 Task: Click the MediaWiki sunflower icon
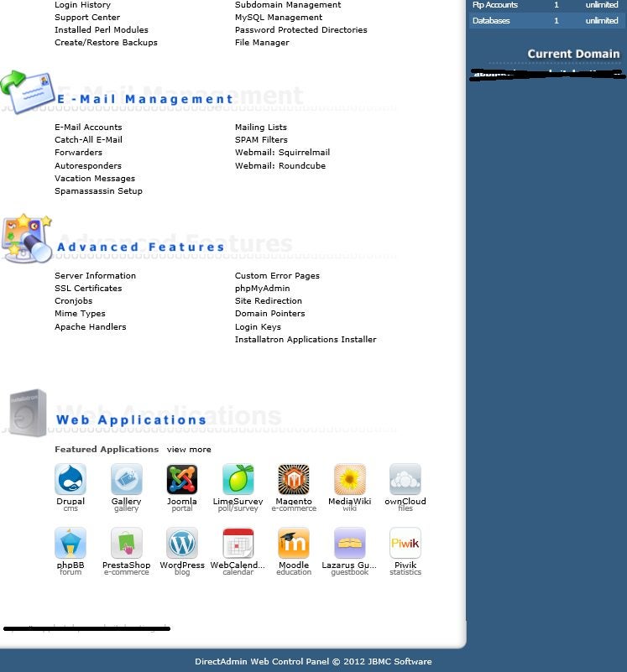349,479
